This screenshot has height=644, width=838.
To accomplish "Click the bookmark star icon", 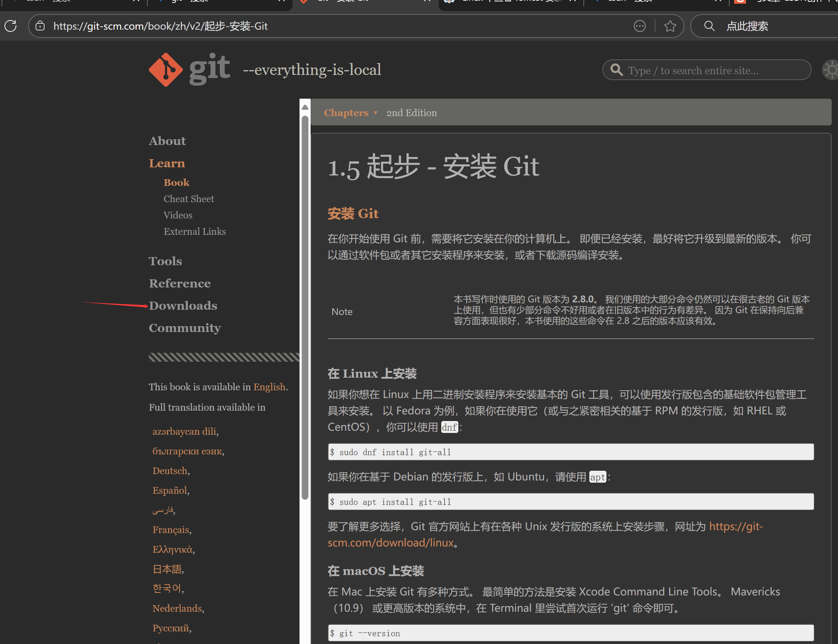I will [670, 26].
